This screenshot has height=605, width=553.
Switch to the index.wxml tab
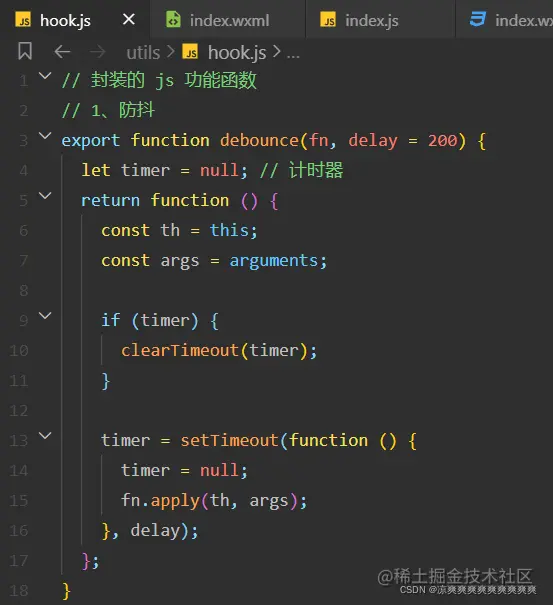(228, 20)
